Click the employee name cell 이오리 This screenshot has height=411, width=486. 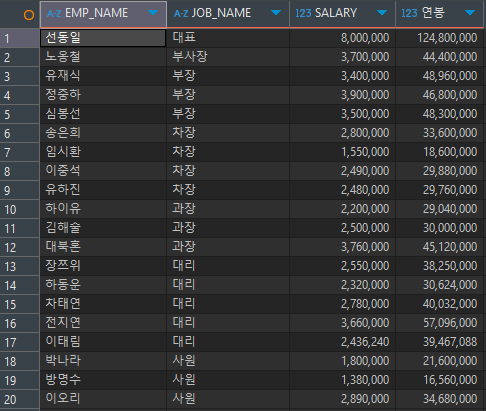(x=103, y=399)
